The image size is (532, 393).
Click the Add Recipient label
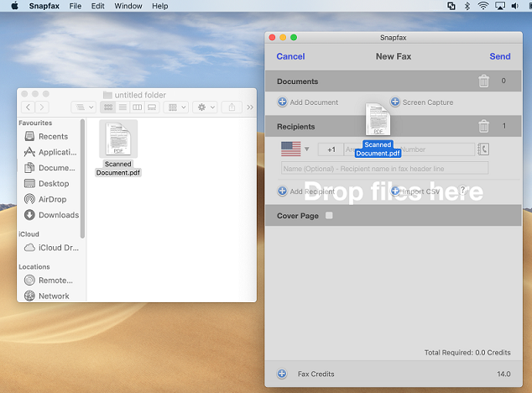(x=312, y=191)
